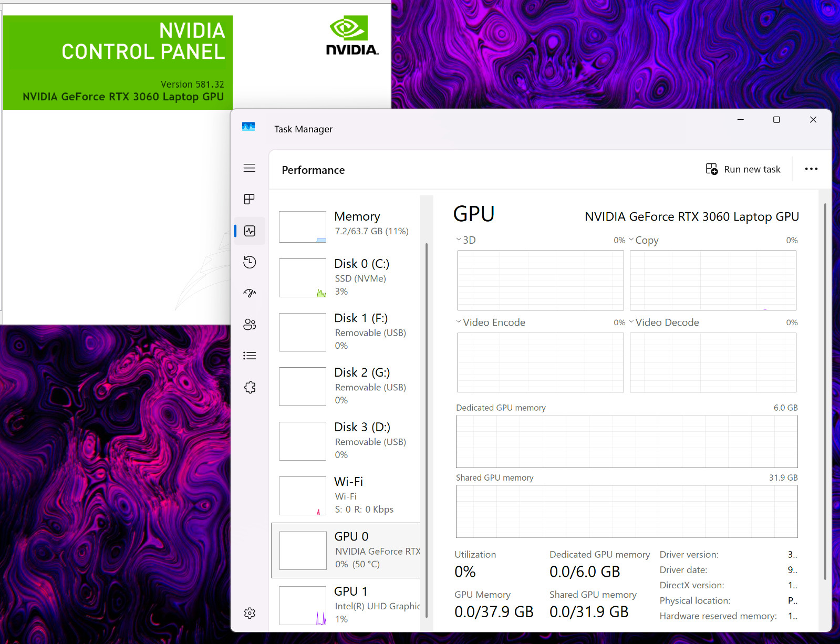
Task: Select the Memory performance item
Action: coord(346,227)
